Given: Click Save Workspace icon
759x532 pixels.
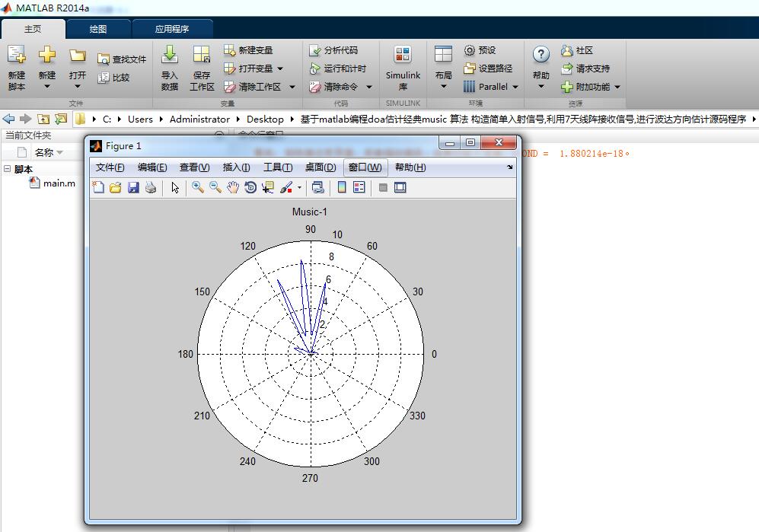Looking at the screenshot, I should pyautogui.click(x=202, y=68).
